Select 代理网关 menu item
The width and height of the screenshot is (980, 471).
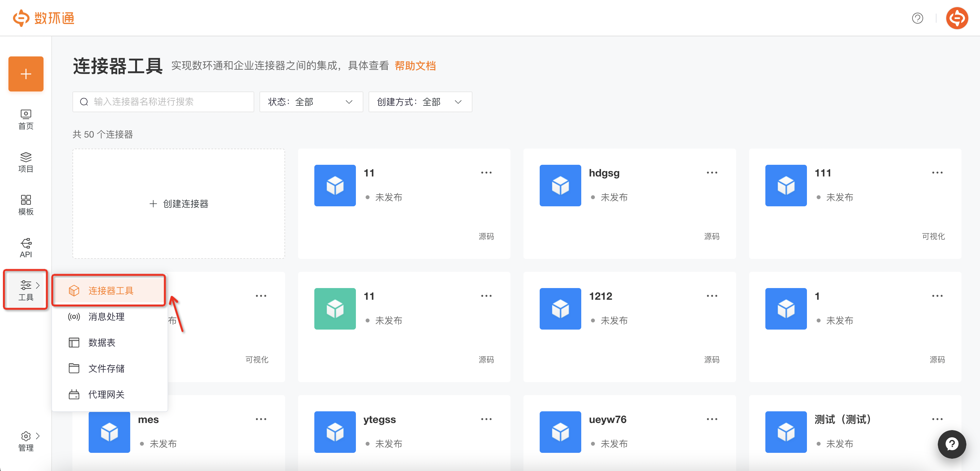click(109, 394)
